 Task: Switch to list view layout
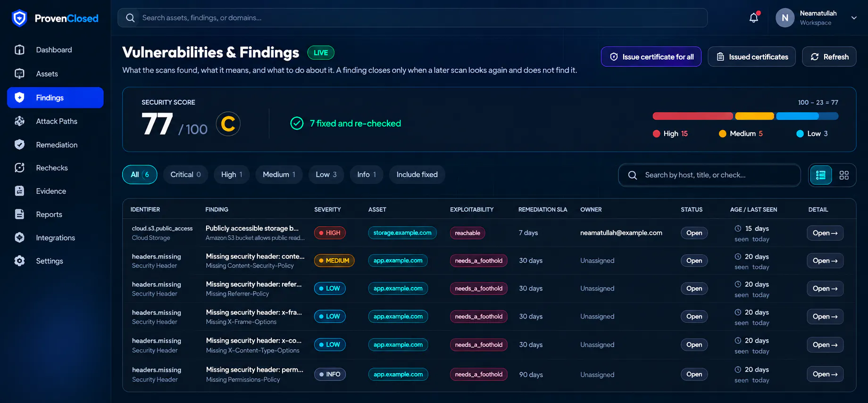click(821, 175)
